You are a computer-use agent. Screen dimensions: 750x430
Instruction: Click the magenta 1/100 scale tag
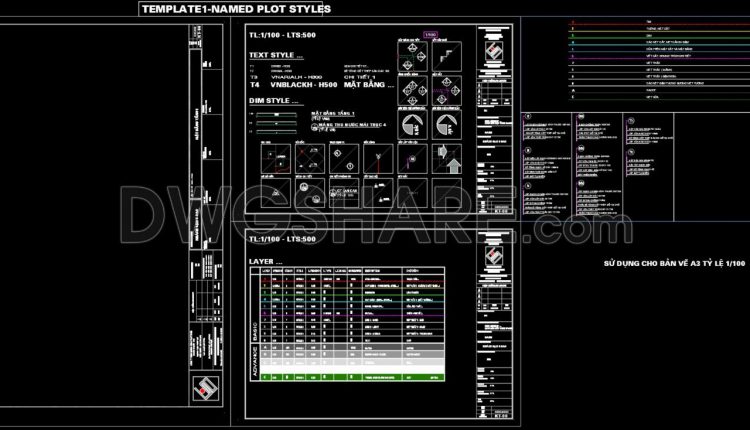click(430, 35)
